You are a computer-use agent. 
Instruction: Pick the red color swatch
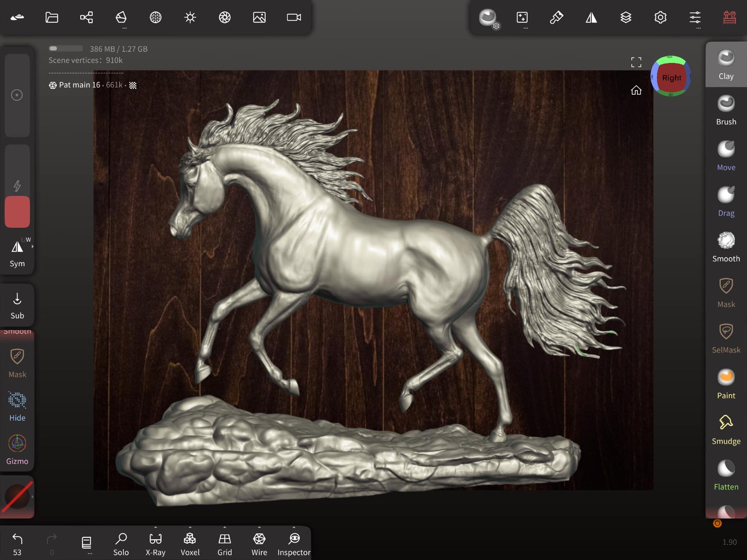(17, 212)
